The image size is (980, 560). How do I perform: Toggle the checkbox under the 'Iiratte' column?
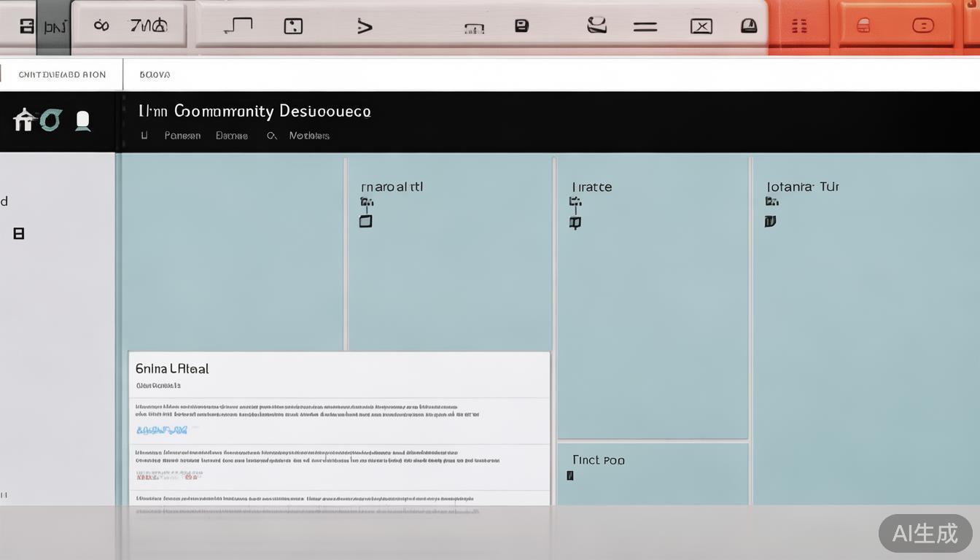(x=575, y=222)
